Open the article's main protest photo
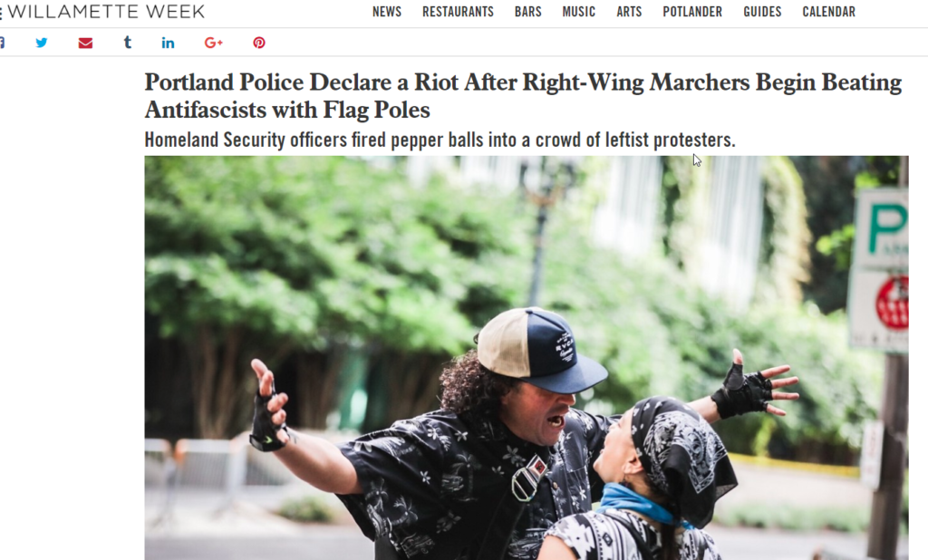The width and height of the screenshot is (928, 560). (527, 358)
